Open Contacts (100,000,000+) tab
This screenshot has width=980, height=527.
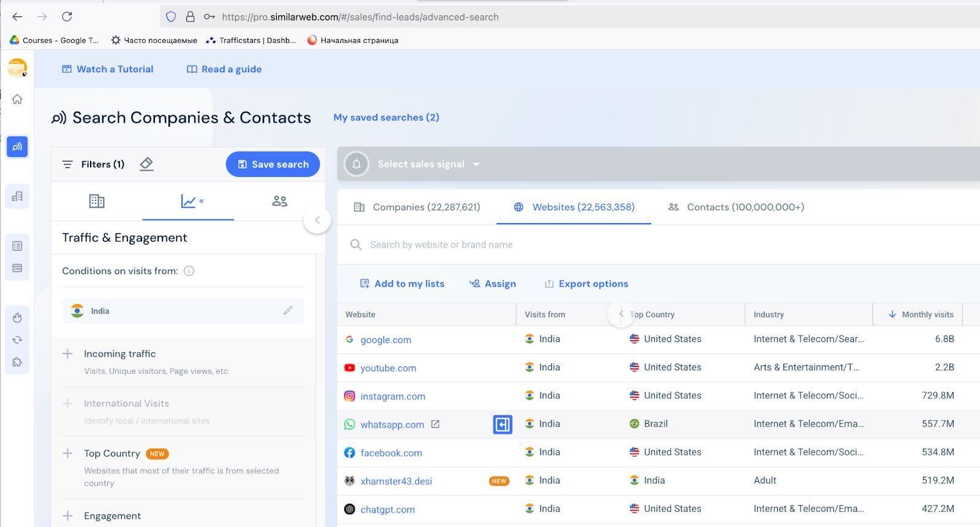[736, 207]
